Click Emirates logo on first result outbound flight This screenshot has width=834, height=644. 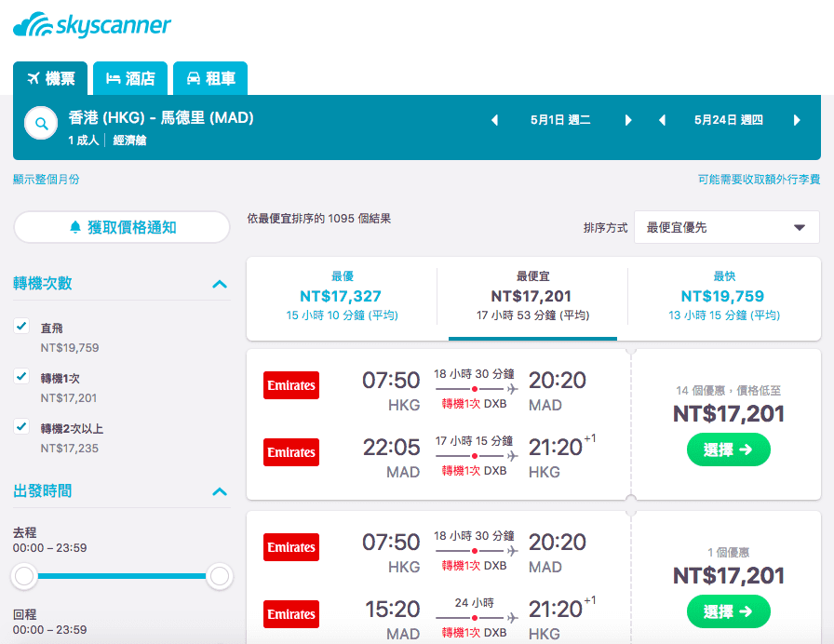[291, 385]
